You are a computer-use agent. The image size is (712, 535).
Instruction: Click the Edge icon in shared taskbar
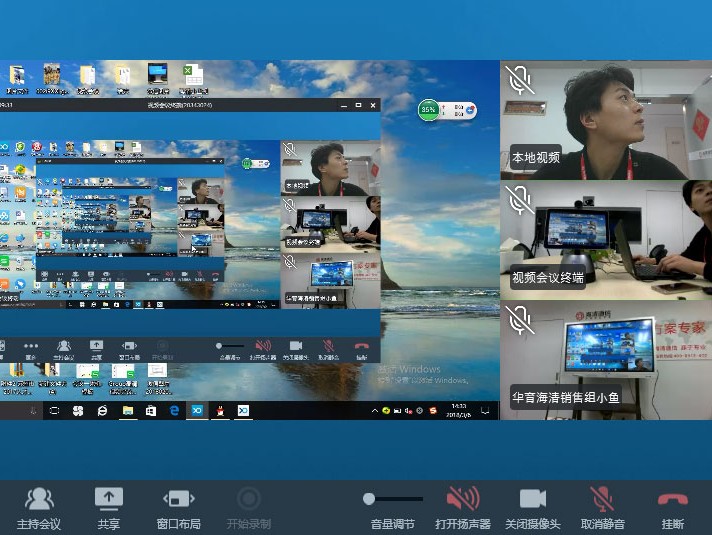pyautogui.click(x=174, y=411)
